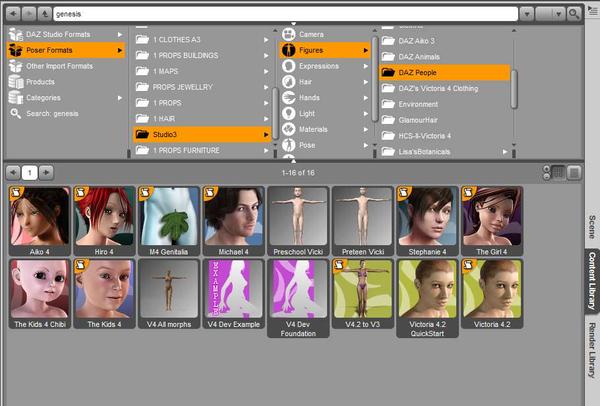Select the Figures category entry
Screen dimensions: 600x406
tap(325, 50)
